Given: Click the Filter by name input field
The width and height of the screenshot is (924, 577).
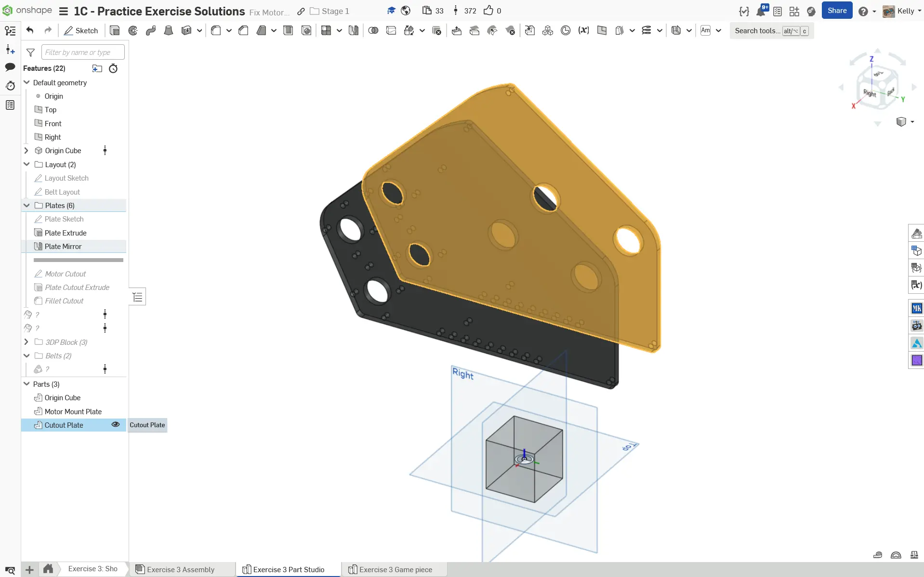Looking at the screenshot, I should (x=83, y=52).
